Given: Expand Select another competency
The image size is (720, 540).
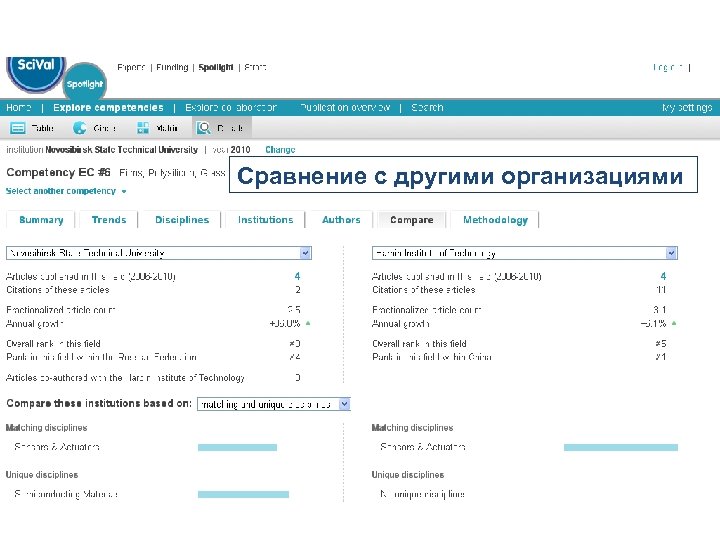Looking at the screenshot, I should click(x=66, y=191).
